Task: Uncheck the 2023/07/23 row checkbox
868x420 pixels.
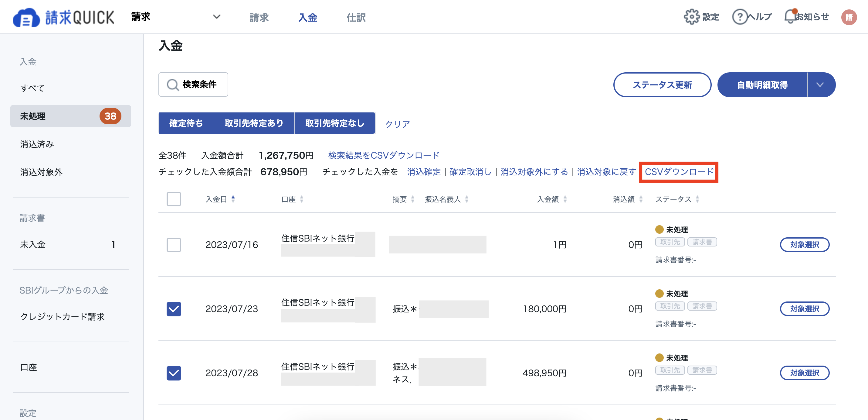Action: [174, 308]
